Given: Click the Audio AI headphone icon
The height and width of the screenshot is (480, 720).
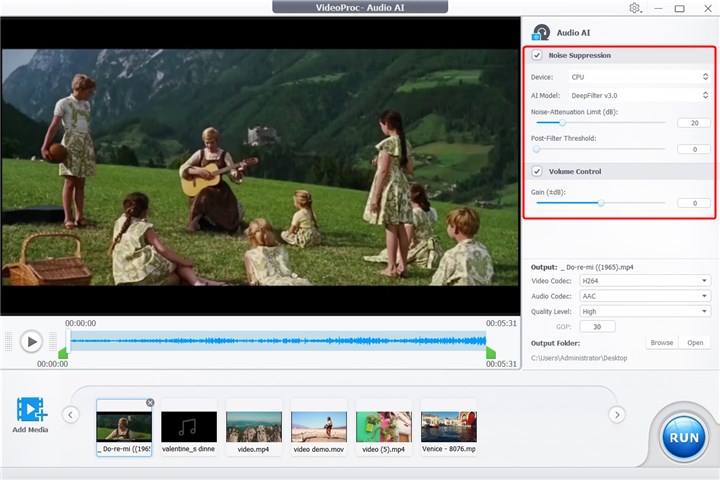Looking at the screenshot, I should tap(541, 32).
